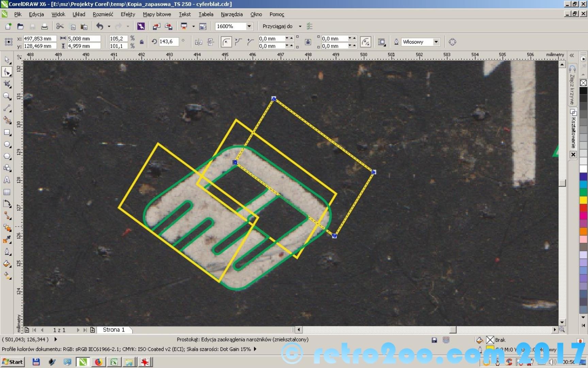Toggle the edit corners together lock
This screenshot has width=588, height=368.
coord(308,42)
